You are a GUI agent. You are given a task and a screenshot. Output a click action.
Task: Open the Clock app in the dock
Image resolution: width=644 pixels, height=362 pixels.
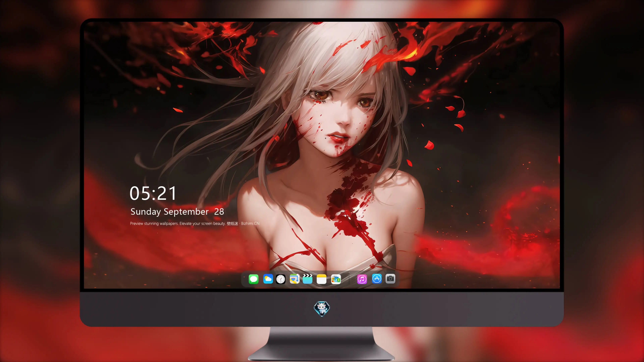click(x=281, y=279)
